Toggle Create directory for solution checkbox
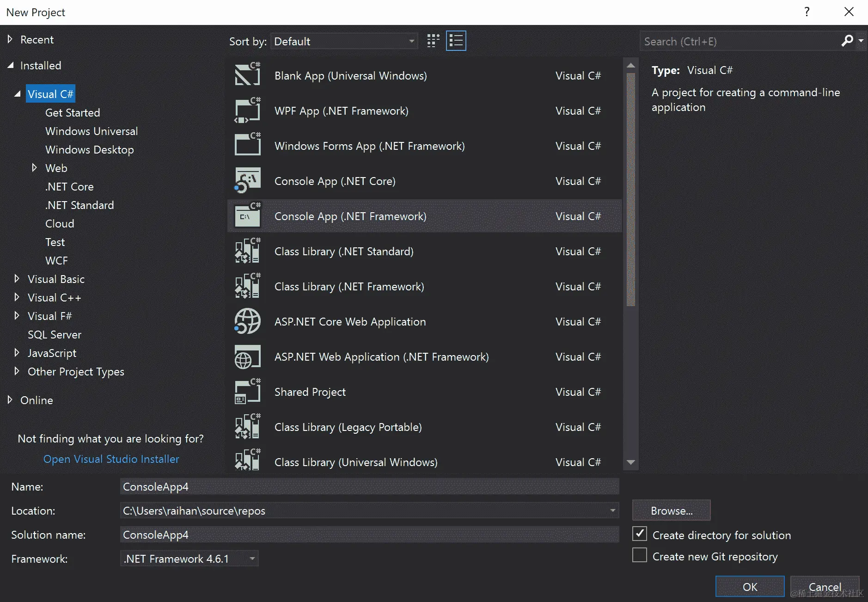The height and width of the screenshot is (602, 868). click(x=640, y=534)
